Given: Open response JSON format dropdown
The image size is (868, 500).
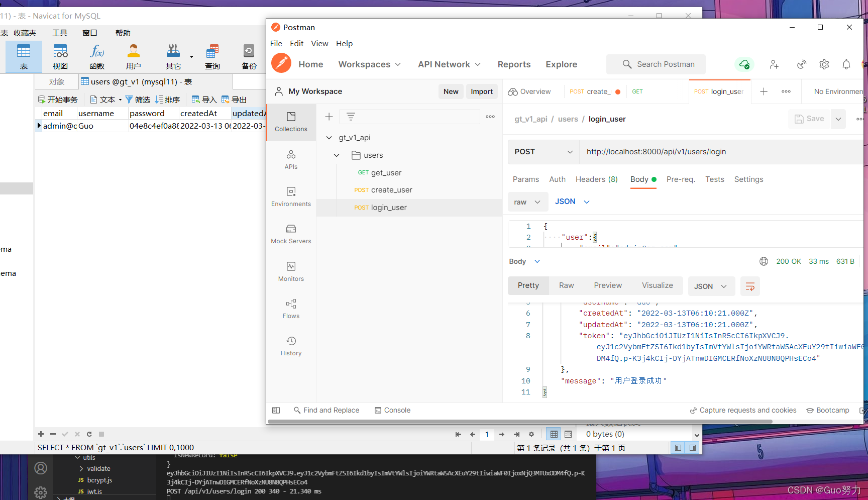Looking at the screenshot, I should click(x=711, y=286).
